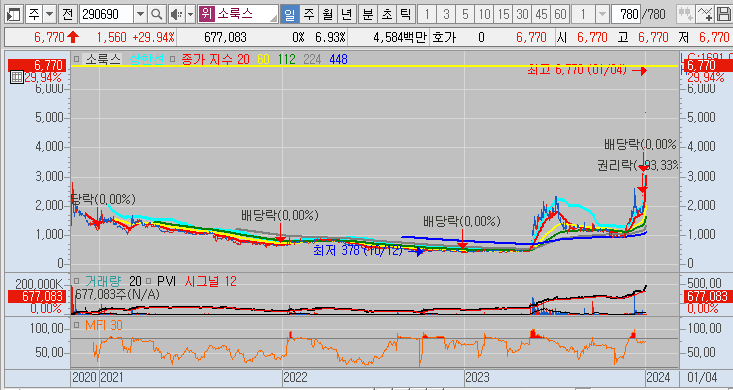Select the 년 yearly period tab
This screenshot has height=390, width=733.
coord(346,14)
